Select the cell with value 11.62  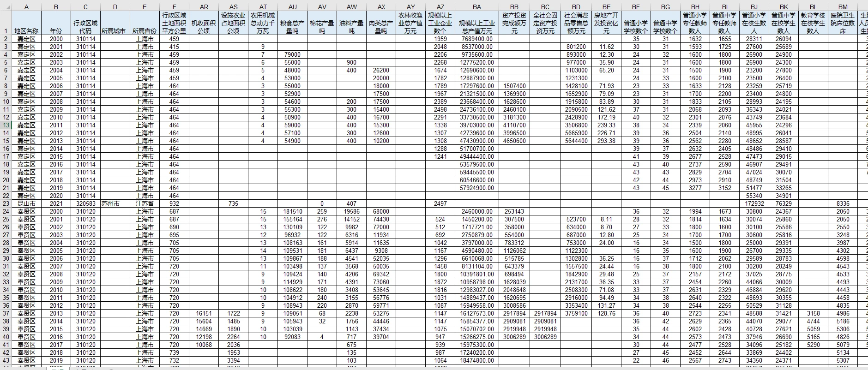(x=606, y=47)
